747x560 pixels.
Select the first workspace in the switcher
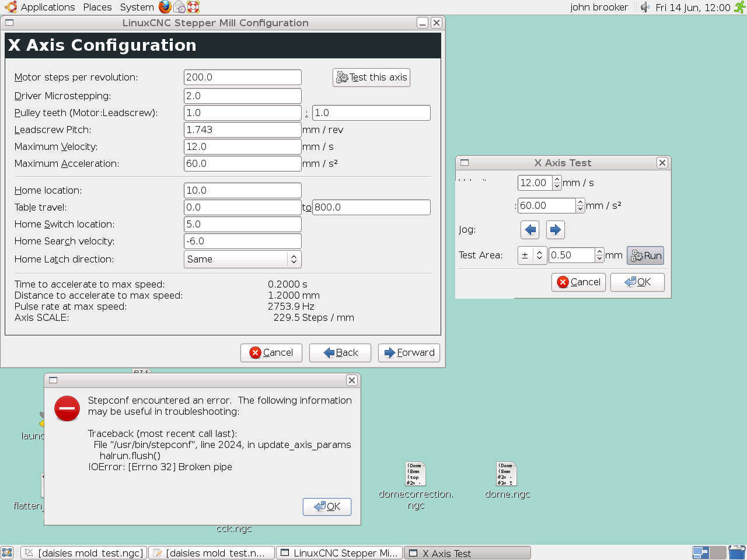click(700, 553)
